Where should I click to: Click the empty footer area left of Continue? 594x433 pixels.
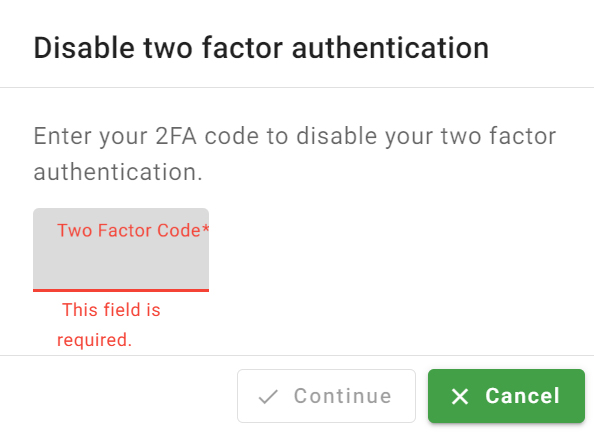[117, 396]
